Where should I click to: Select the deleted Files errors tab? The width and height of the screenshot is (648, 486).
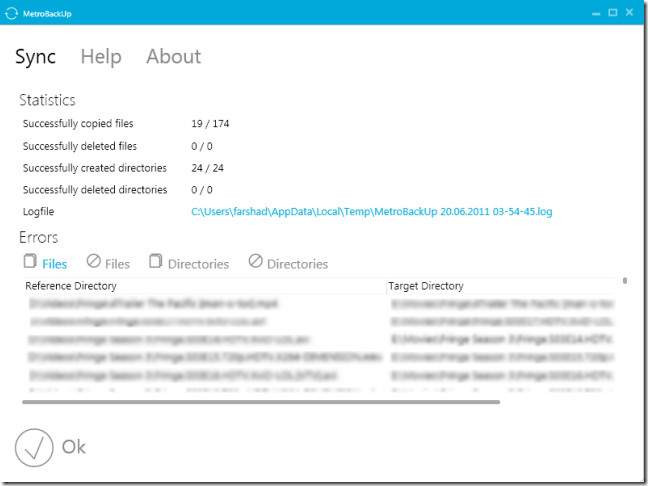[108, 263]
